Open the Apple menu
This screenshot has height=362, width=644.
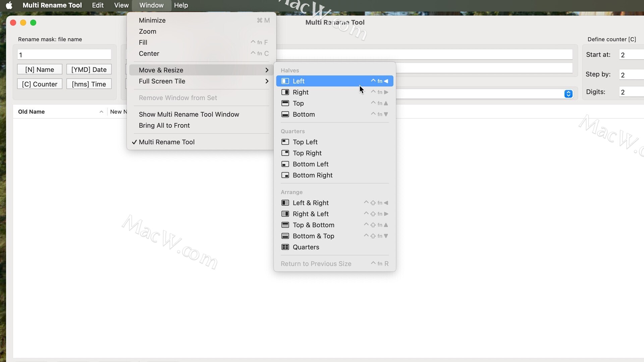coord(9,5)
